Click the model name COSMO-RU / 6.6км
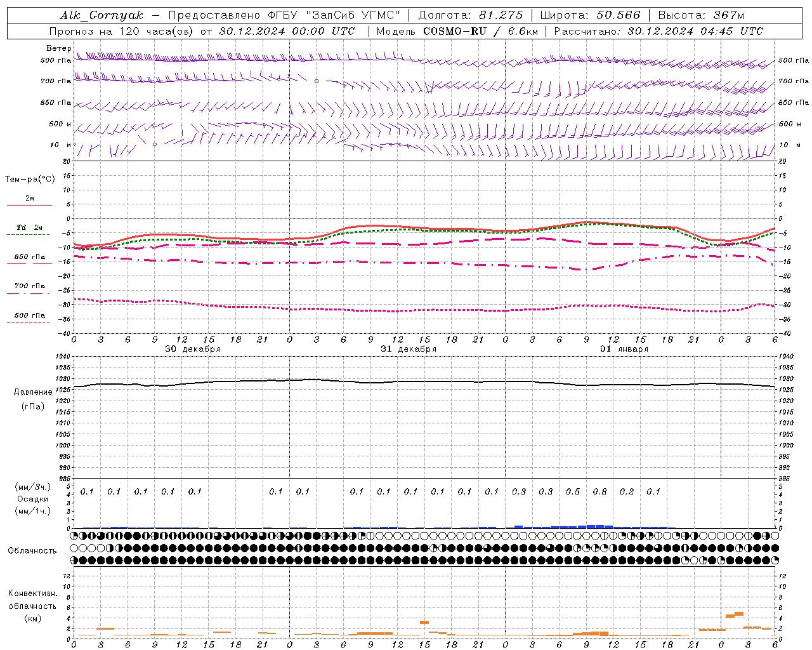 (x=480, y=31)
